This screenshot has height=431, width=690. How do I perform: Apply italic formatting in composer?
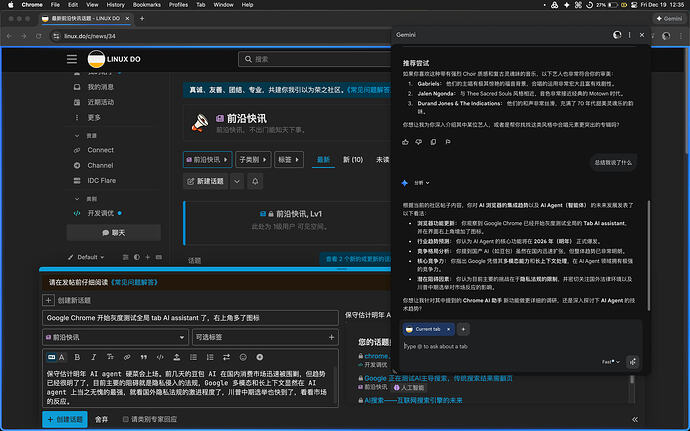(x=93, y=357)
